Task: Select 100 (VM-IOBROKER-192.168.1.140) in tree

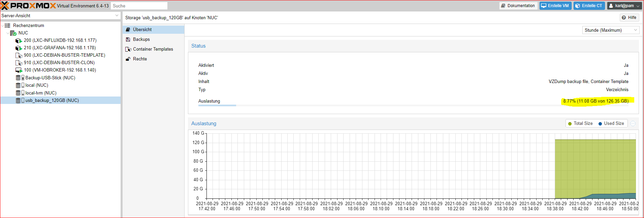Action: (x=60, y=70)
